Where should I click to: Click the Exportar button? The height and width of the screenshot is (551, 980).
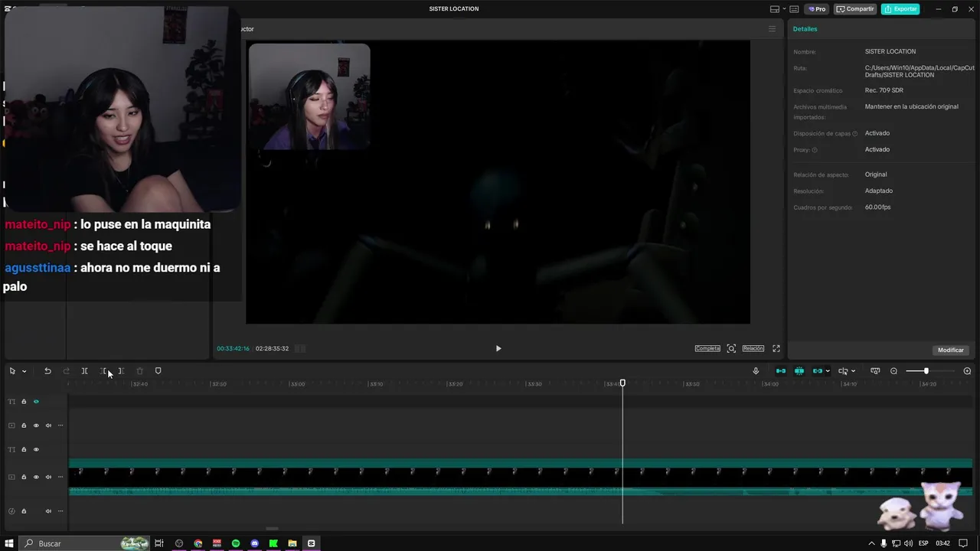coord(900,9)
